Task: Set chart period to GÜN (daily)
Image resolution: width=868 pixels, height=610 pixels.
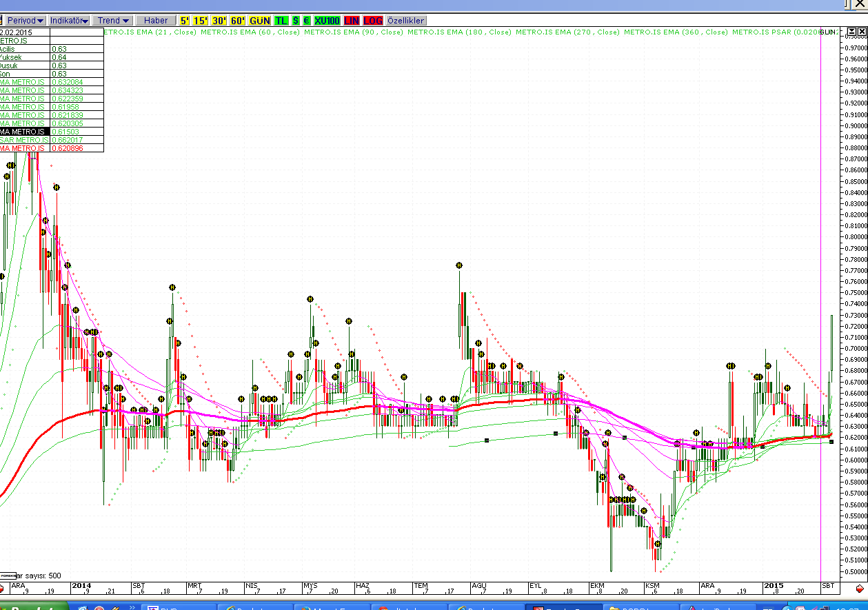Action: tap(260, 21)
